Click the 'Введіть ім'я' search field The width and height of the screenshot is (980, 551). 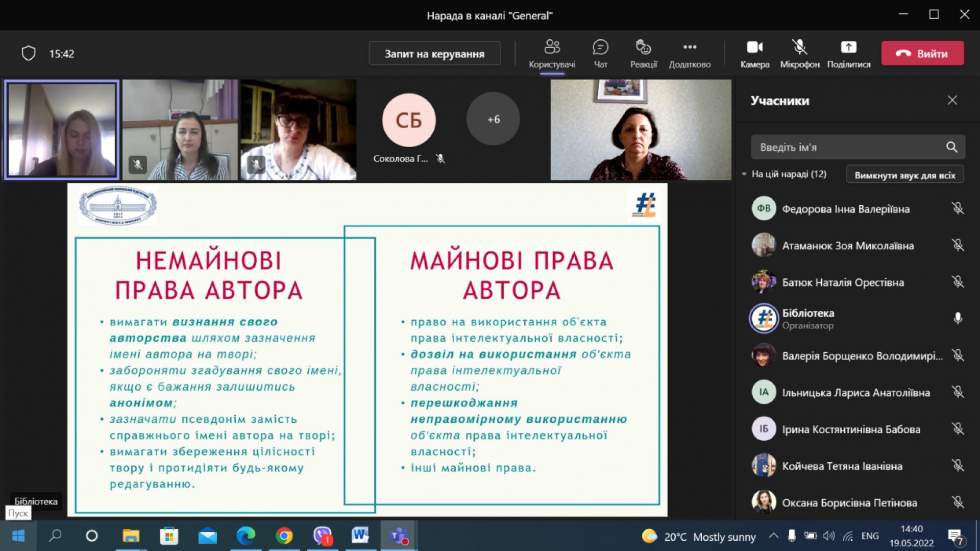(847, 147)
